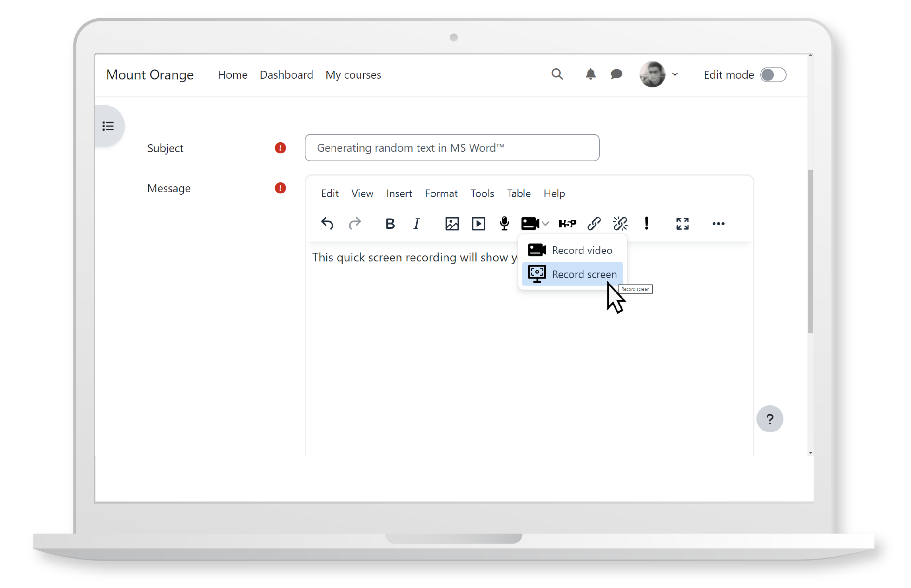
Task: Click the Italic formatting icon
Action: point(416,224)
